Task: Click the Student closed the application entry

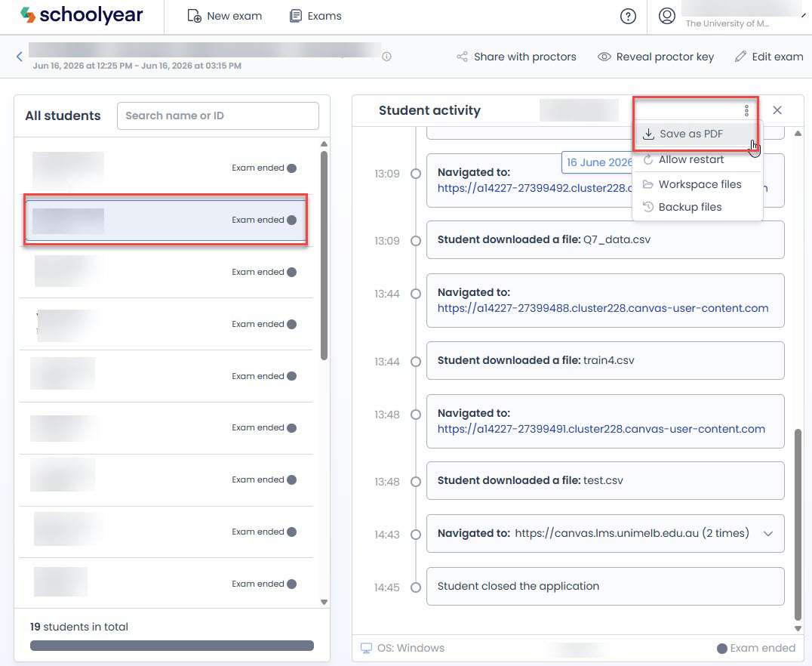Action: click(605, 586)
